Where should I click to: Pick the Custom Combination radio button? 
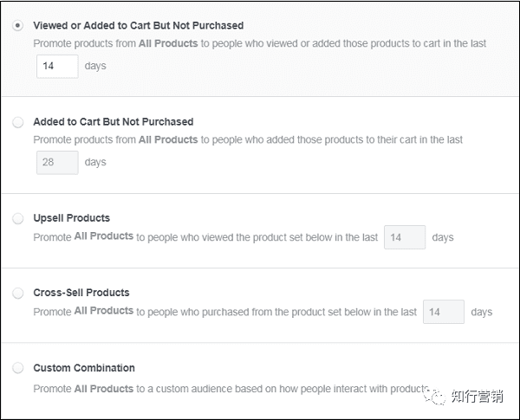18,368
